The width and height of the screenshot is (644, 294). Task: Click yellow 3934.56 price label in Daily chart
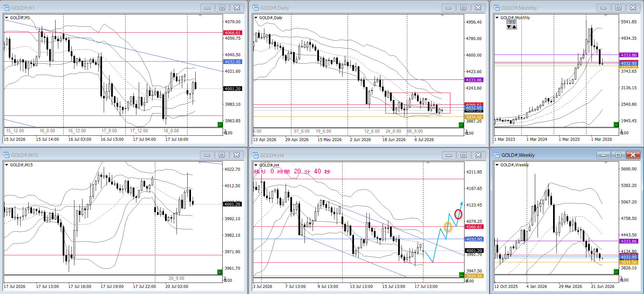point(474,117)
